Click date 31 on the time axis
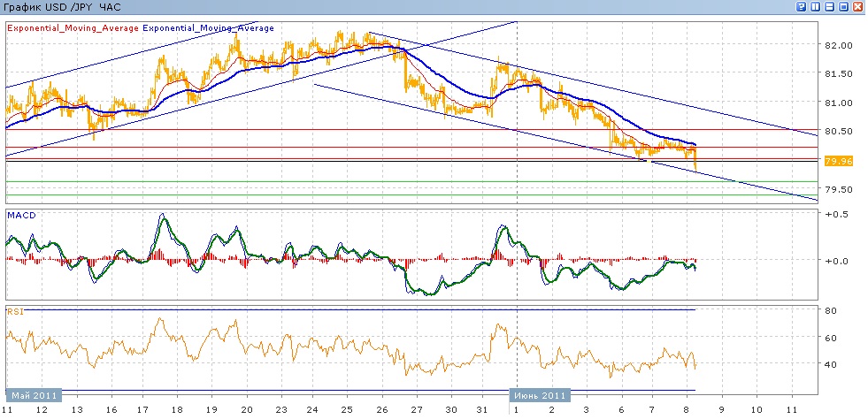The width and height of the screenshot is (868, 419). (483, 410)
